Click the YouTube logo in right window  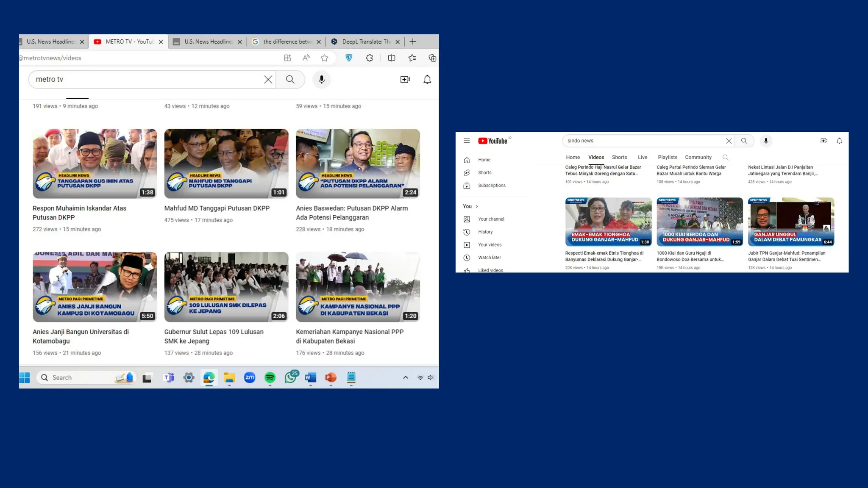click(492, 141)
